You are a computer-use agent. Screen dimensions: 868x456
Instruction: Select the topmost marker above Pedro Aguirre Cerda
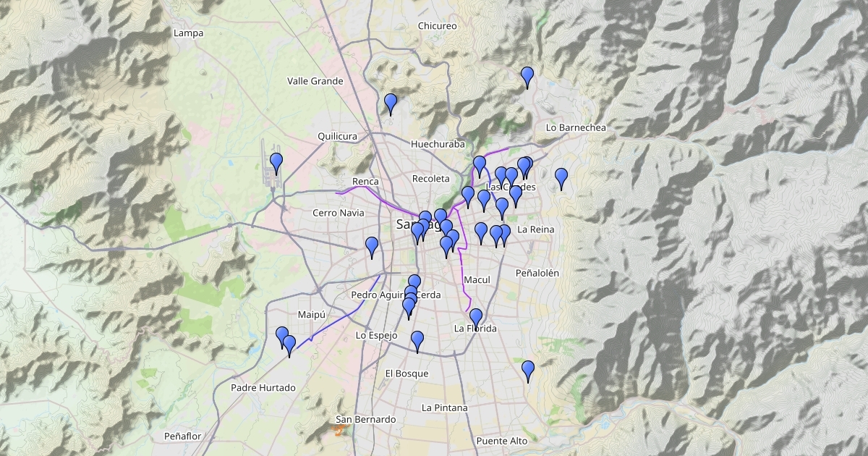point(414,284)
